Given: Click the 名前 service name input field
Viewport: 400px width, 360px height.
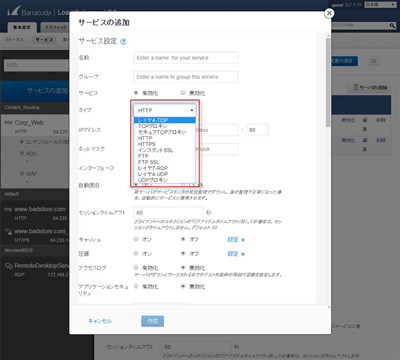Looking at the screenshot, I should pos(186,58).
